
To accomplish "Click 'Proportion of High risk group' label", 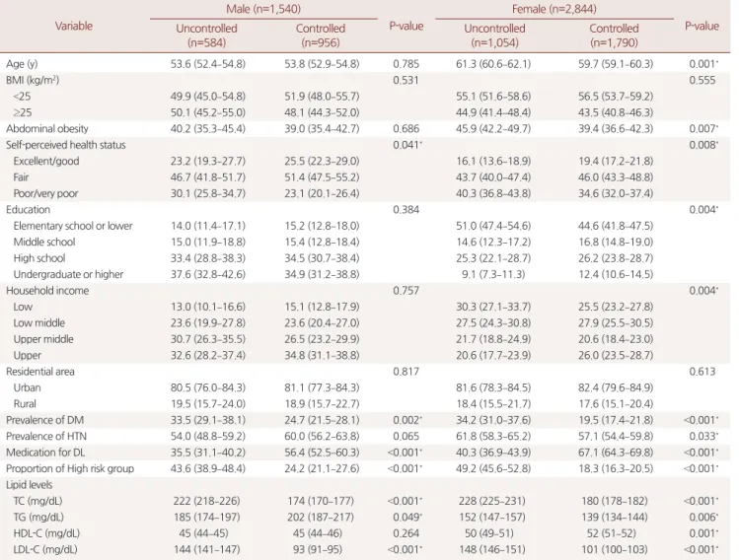I will tap(70, 468).
